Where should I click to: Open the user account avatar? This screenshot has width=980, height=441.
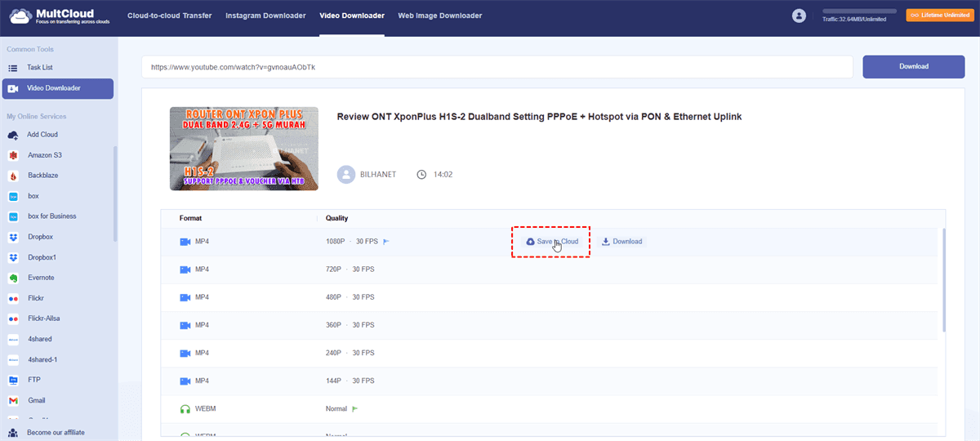[799, 16]
